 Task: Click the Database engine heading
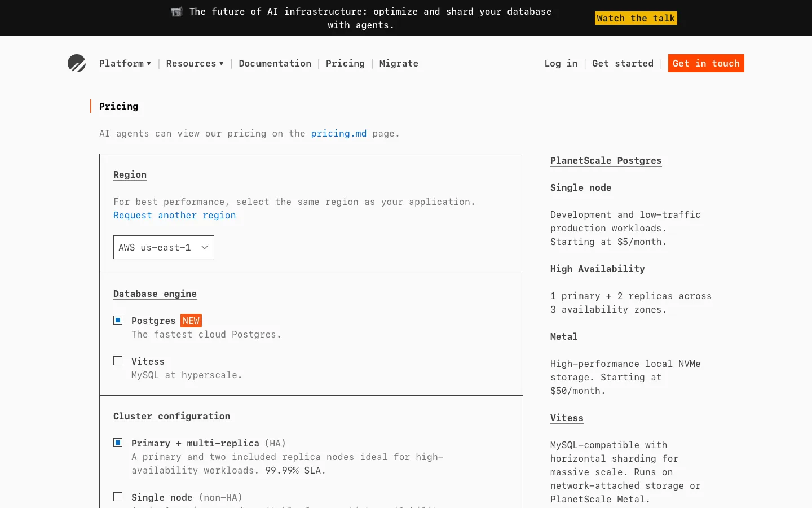click(x=155, y=294)
